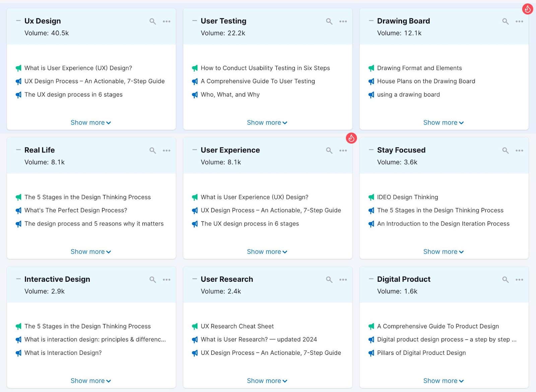Expand Show more on User Research card
The image size is (536, 392).
click(267, 381)
